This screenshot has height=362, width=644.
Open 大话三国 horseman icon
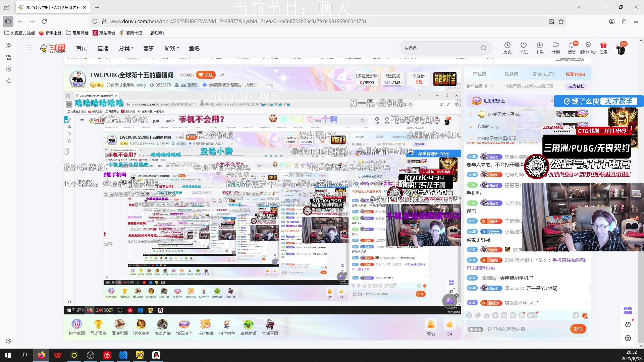(x=270, y=327)
